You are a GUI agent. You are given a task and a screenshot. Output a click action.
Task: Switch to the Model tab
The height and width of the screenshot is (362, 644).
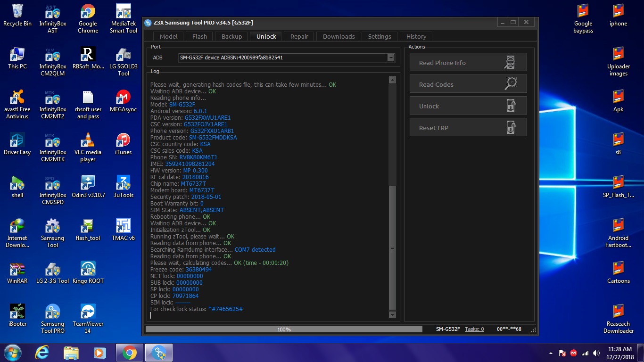click(168, 36)
